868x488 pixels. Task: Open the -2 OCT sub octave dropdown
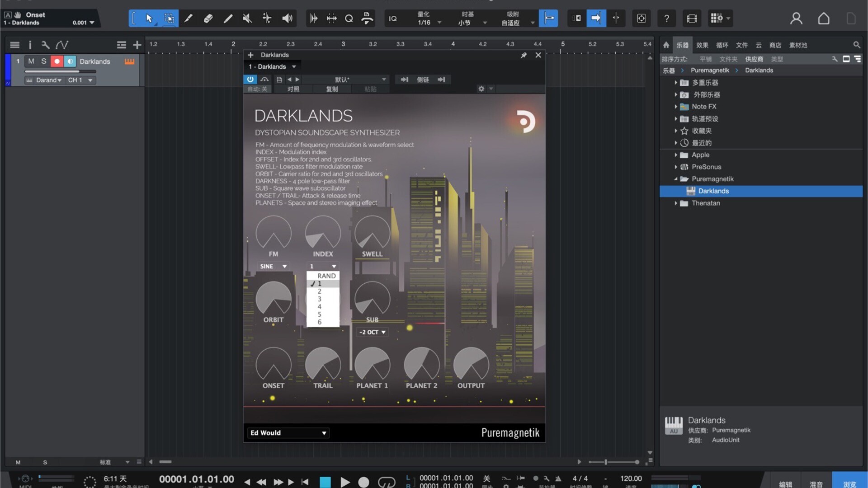point(373,332)
